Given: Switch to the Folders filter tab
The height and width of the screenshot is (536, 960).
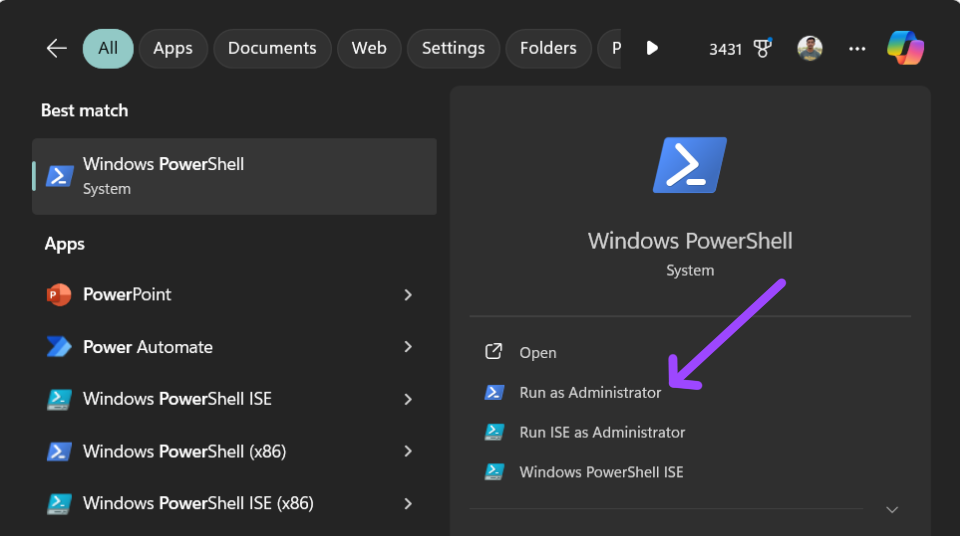Looking at the screenshot, I should [x=548, y=48].
